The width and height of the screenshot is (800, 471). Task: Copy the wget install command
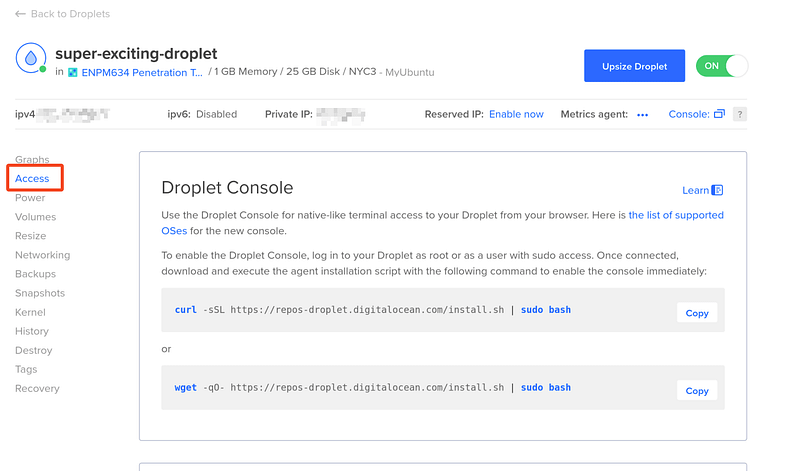pos(697,390)
